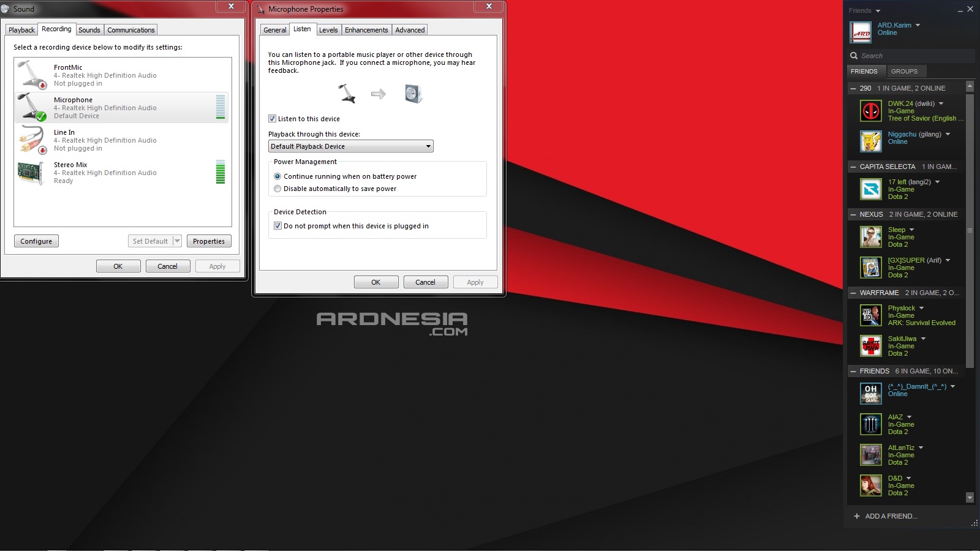The height and width of the screenshot is (551, 980).
Task: Close the Sound dialog window
Action: pos(231,6)
